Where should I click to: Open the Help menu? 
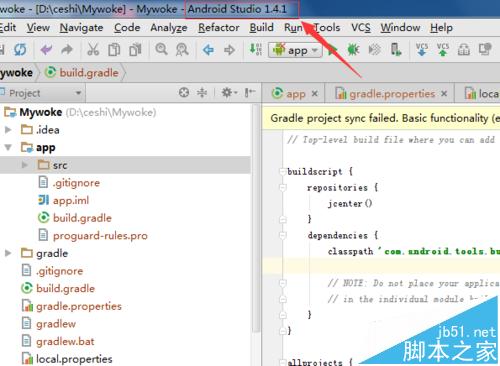tap(441, 28)
